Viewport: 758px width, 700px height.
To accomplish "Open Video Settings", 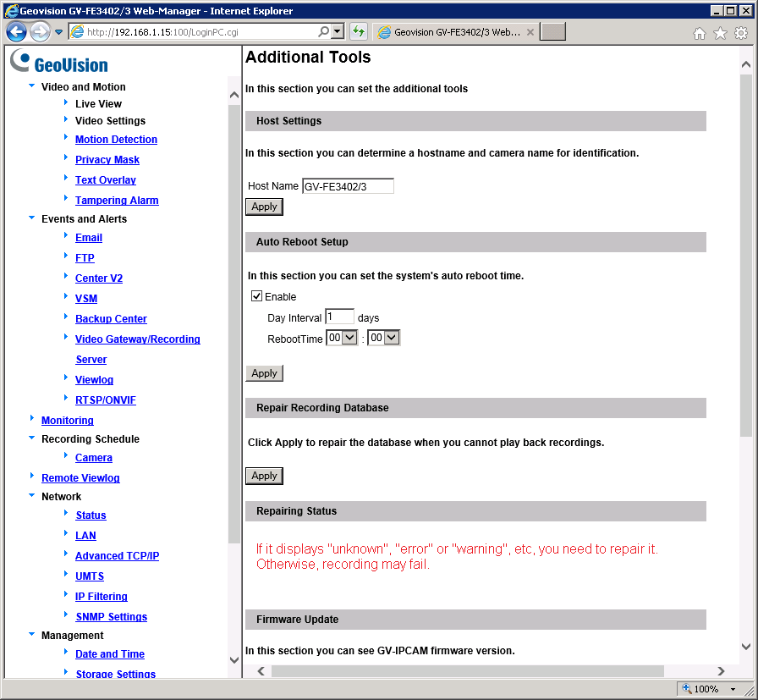I will coord(110,120).
